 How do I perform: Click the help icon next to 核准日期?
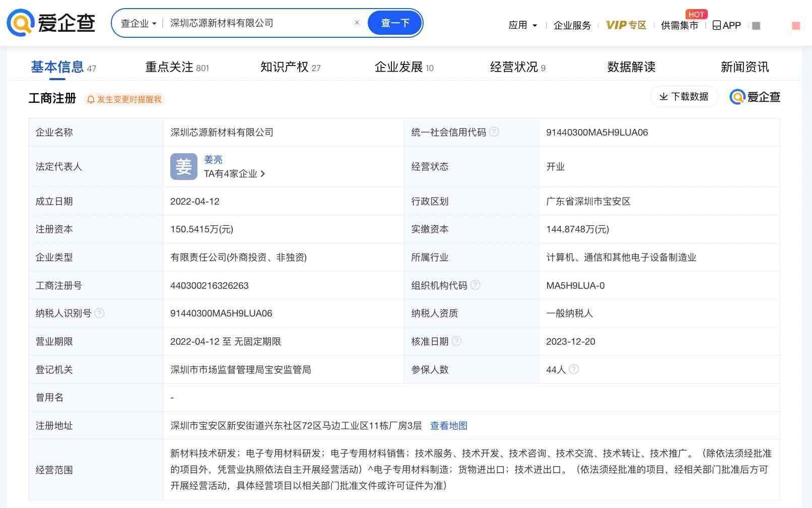(456, 341)
